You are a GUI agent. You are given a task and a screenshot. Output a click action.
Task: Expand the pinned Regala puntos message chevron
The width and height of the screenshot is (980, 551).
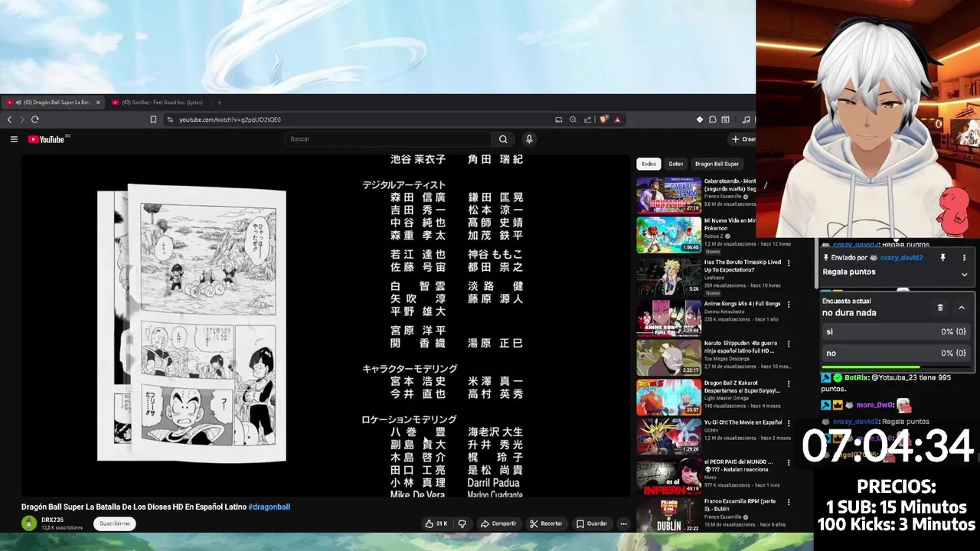coord(964,274)
